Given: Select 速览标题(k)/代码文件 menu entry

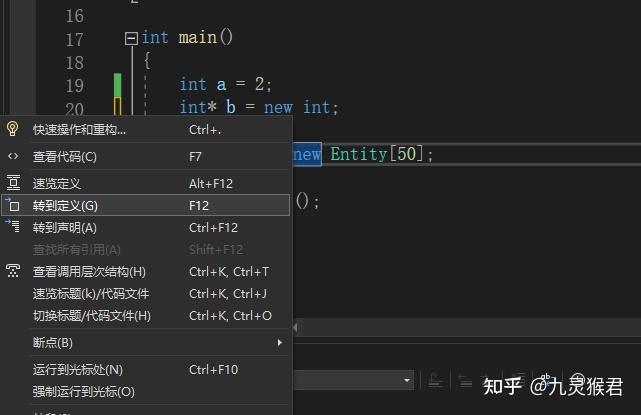Looking at the screenshot, I should pos(146,294).
